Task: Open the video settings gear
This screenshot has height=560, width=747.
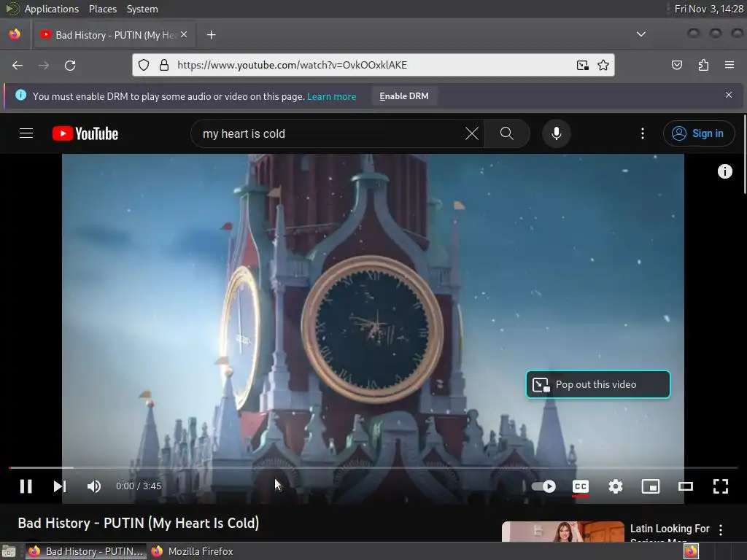Action: coord(616,486)
